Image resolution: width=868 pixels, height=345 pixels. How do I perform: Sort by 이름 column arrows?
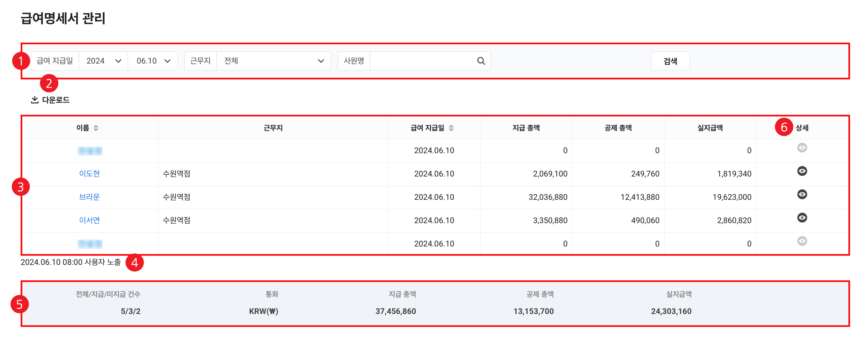coord(96,128)
